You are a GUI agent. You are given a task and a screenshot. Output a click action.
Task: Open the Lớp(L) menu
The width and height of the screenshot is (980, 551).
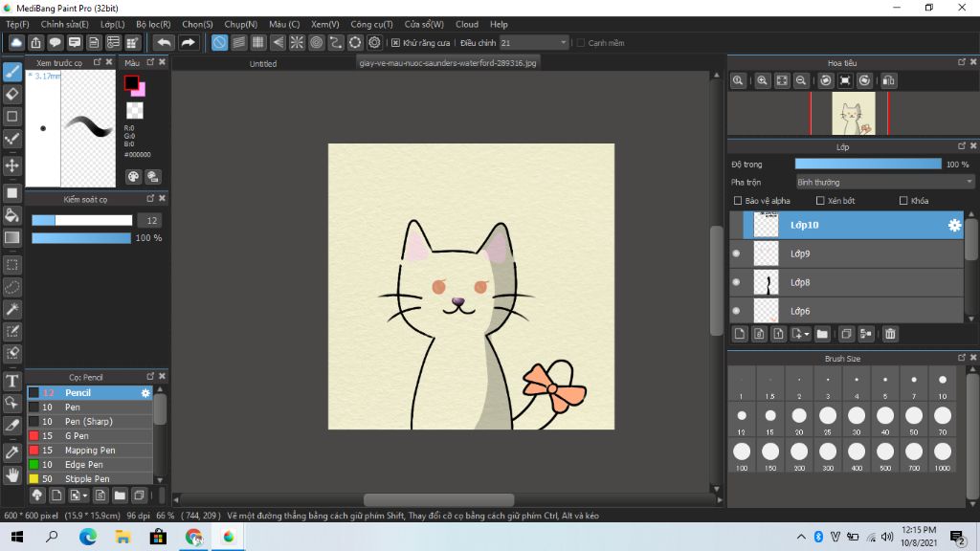(x=113, y=24)
